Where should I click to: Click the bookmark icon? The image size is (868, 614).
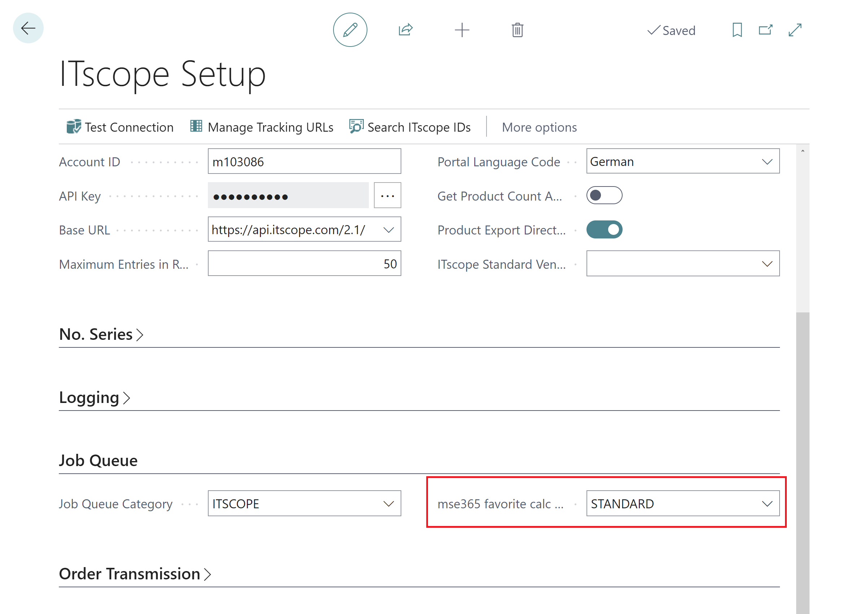pyautogui.click(x=737, y=30)
